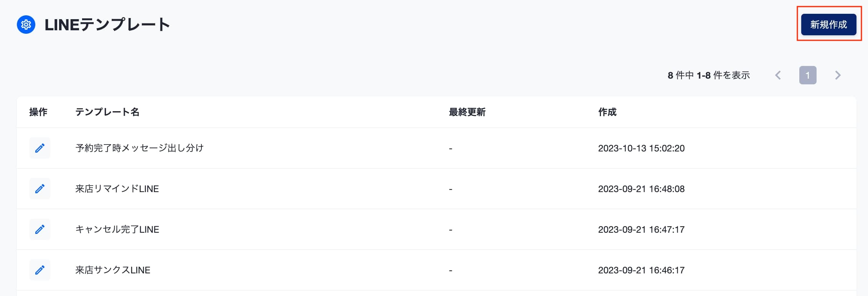This screenshot has height=296, width=868.
Task: Click the 最終更新 column header
Action: coord(467,112)
